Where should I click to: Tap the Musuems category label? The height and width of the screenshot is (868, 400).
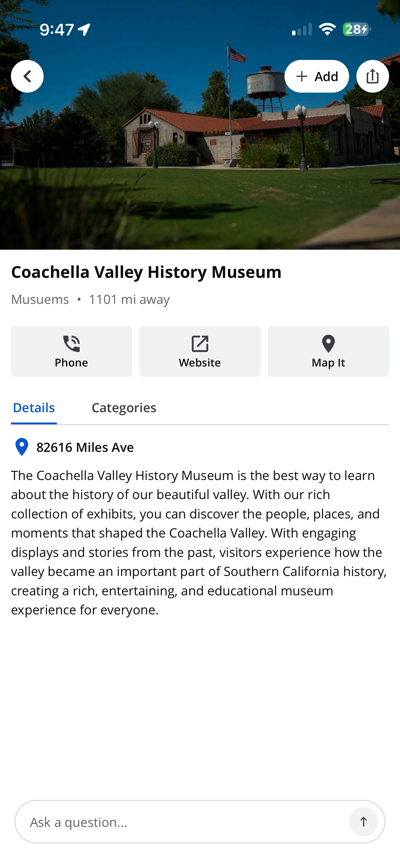point(40,299)
